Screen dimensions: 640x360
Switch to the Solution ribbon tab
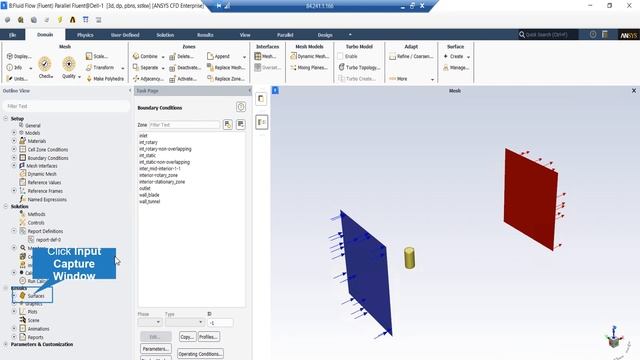[x=165, y=35]
